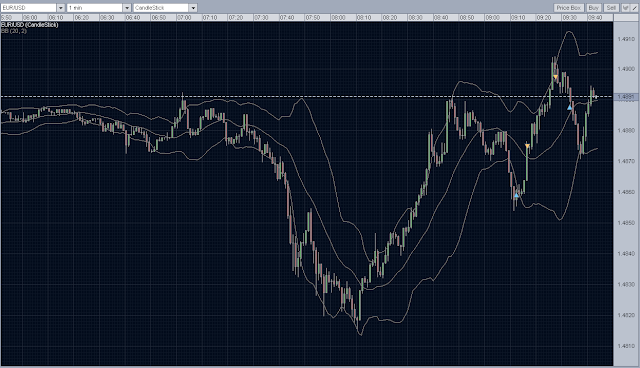
Task: Select the line drawing tool icon
Action: pos(635,8)
